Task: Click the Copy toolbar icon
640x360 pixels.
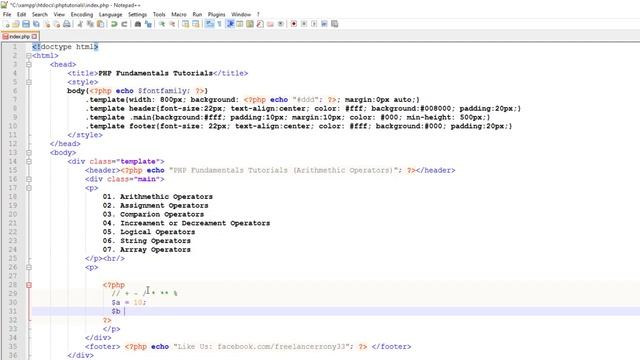Action: pyautogui.click(x=90, y=24)
